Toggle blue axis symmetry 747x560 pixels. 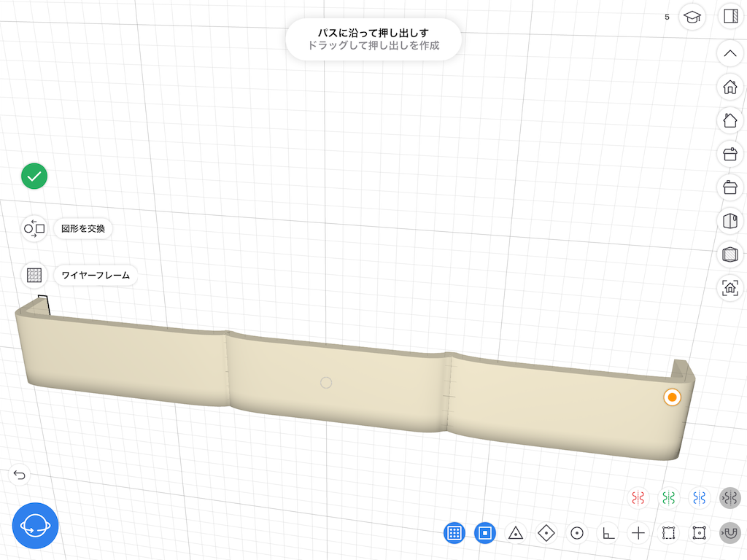coord(699,498)
